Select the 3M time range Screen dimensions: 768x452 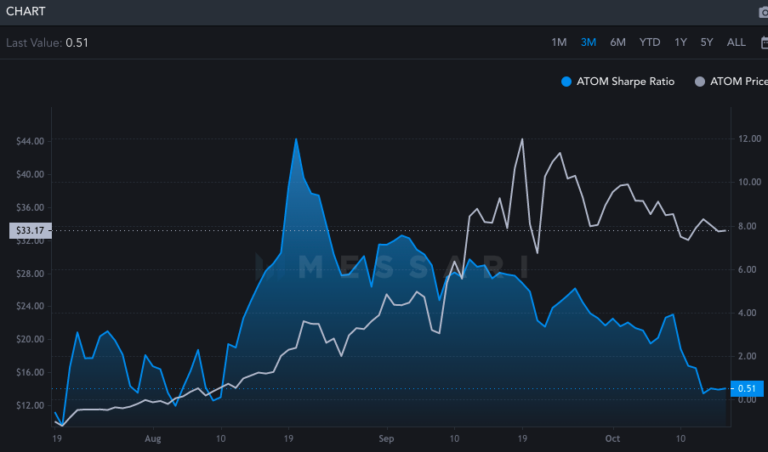tap(588, 42)
